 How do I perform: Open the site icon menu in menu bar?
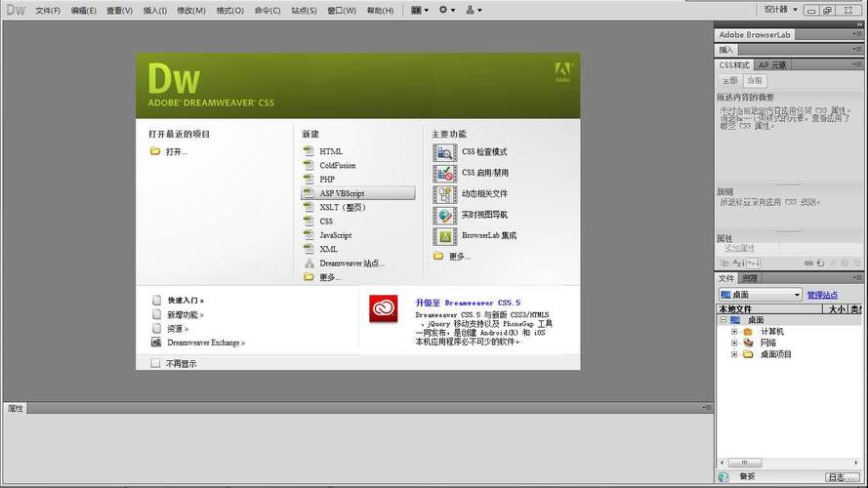(474, 10)
